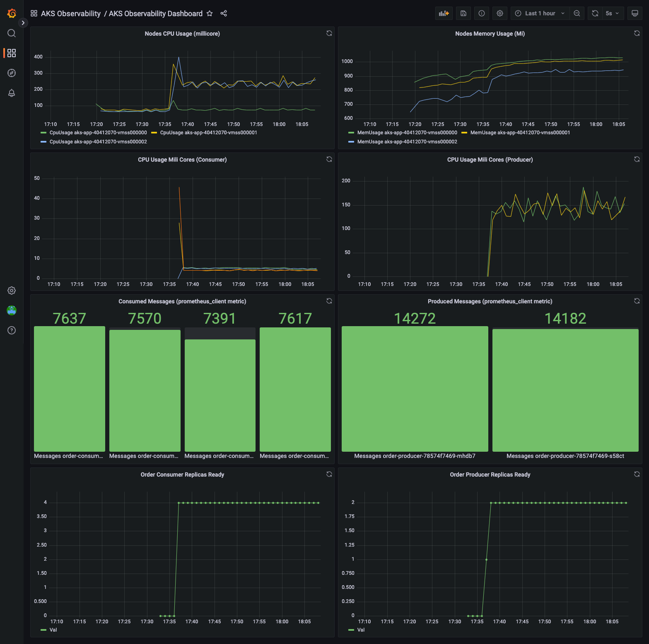The height and width of the screenshot is (644, 649).
Task: Click the 7637 consumed messages bar
Action: 70,389
